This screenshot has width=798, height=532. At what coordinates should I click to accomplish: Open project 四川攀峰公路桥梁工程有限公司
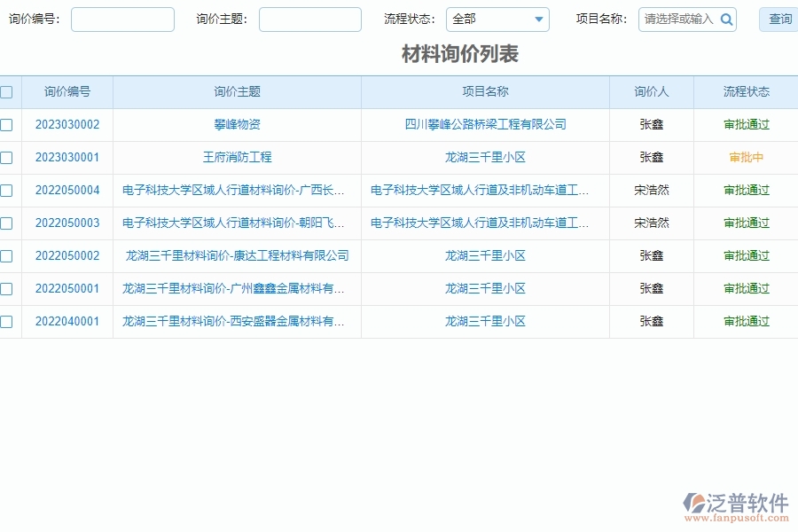[x=484, y=124]
